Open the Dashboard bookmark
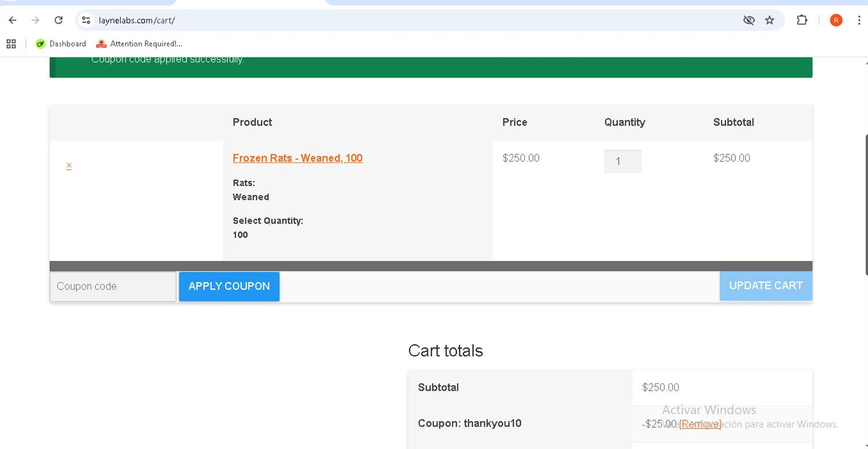 click(x=61, y=44)
